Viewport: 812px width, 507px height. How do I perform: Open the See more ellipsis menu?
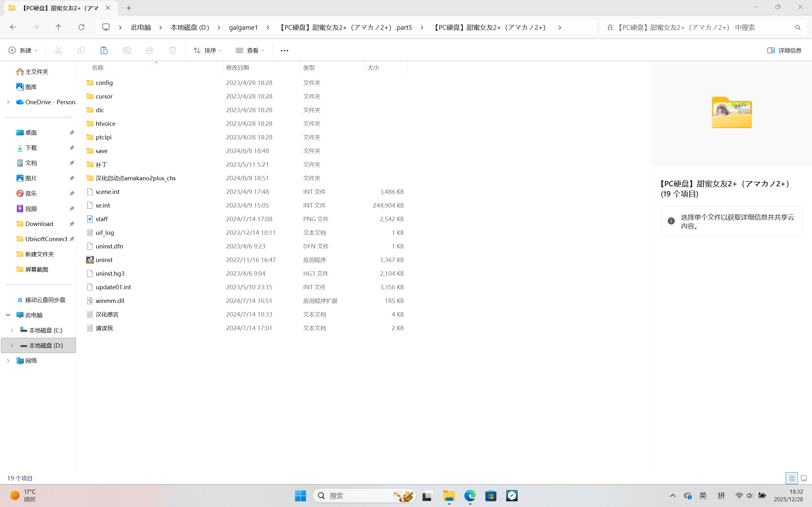284,51
